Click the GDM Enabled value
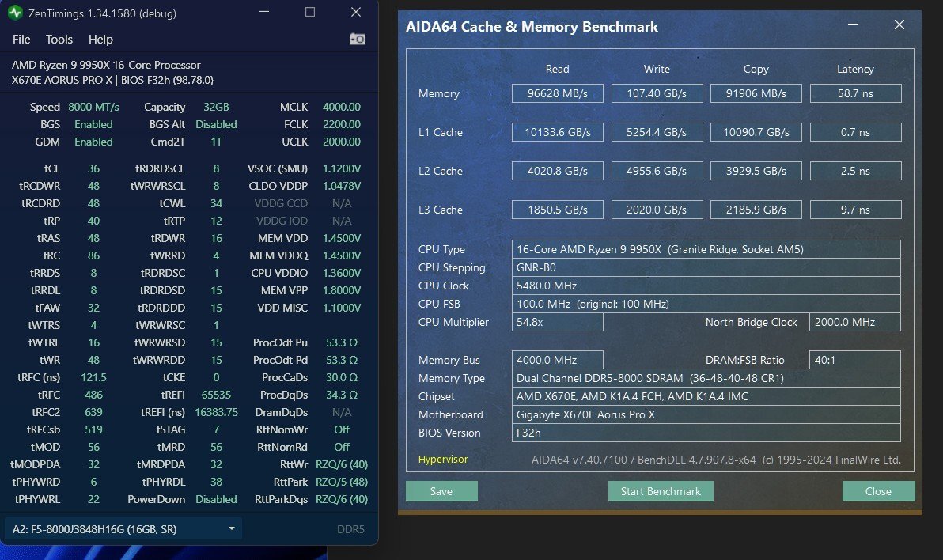This screenshot has height=560, width=943. (94, 142)
